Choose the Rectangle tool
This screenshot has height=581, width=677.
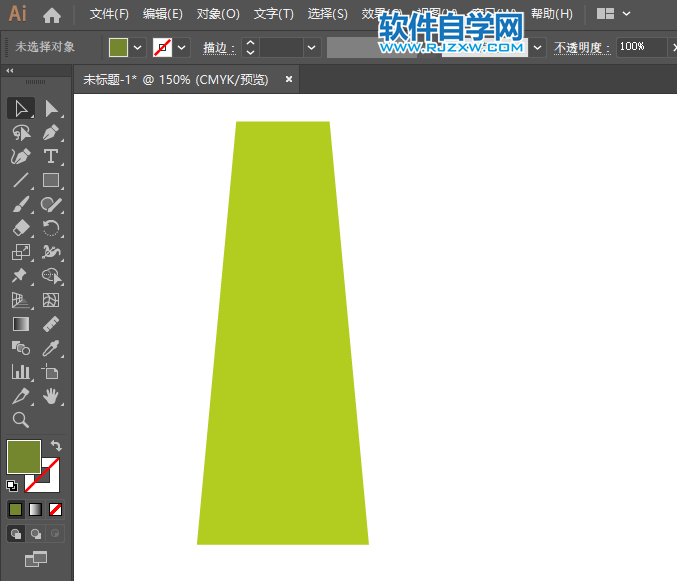(51, 181)
